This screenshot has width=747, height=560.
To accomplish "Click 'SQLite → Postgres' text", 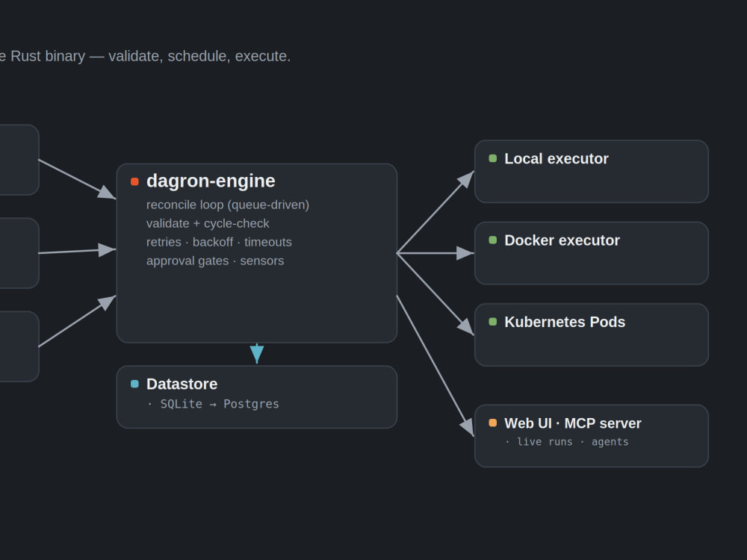I will (x=220, y=404).
